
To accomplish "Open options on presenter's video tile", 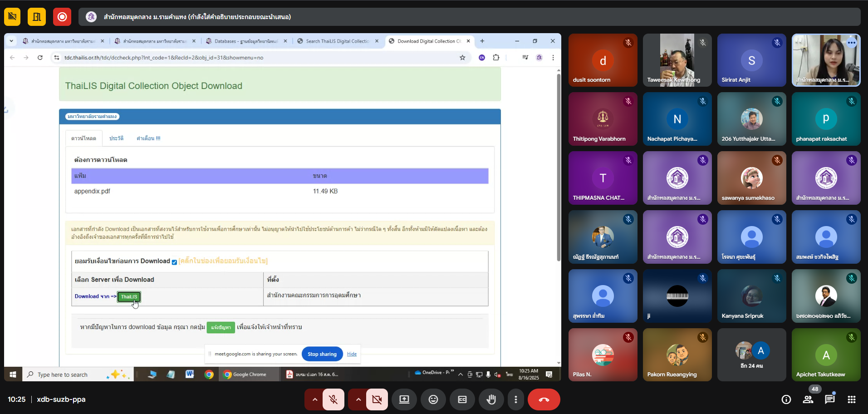I will (852, 43).
